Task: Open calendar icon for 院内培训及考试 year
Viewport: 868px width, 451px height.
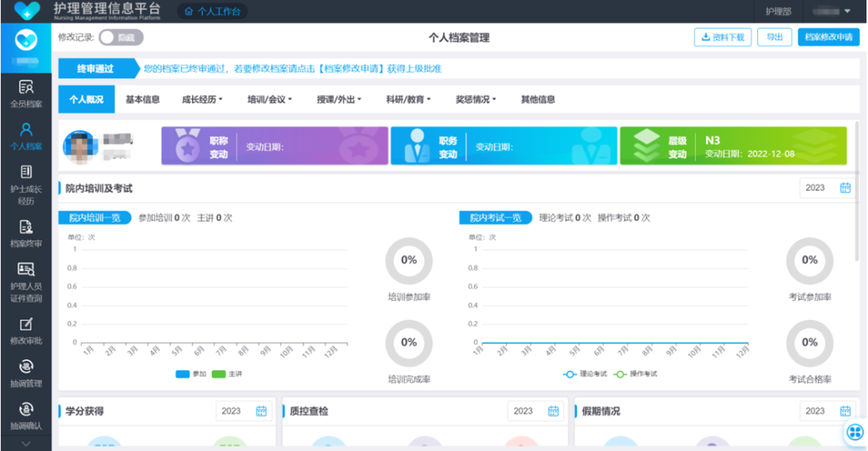Action: click(x=845, y=188)
